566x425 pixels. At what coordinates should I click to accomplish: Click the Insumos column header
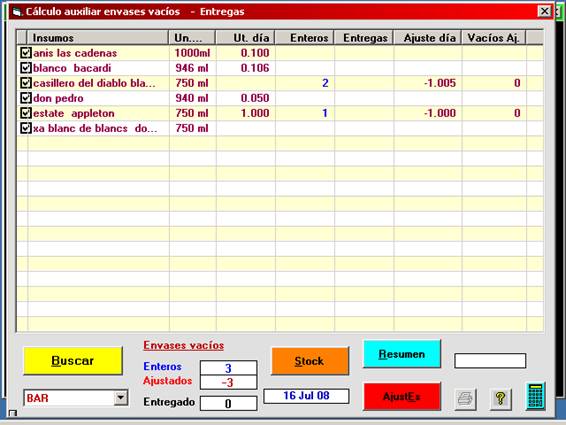(98, 38)
